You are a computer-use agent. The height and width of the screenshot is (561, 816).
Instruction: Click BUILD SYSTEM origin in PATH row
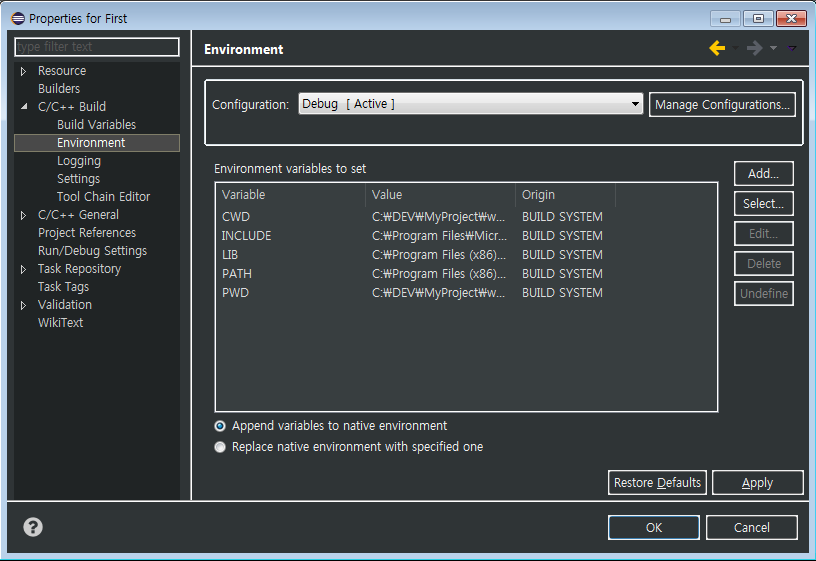(562, 274)
